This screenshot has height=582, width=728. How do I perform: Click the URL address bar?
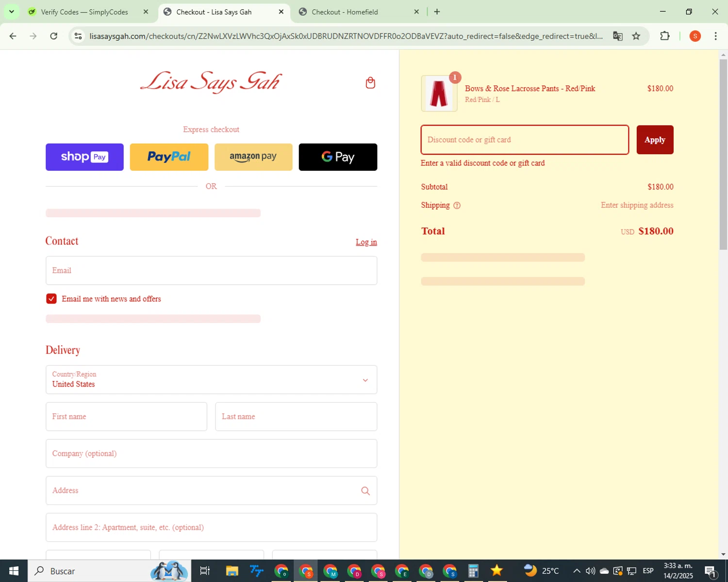coord(346,36)
